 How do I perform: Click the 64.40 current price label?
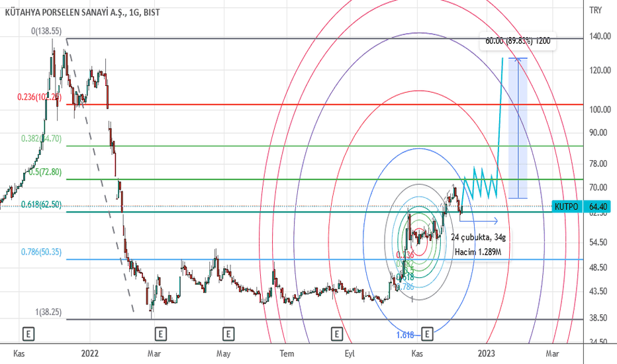(x=598, y=206)
